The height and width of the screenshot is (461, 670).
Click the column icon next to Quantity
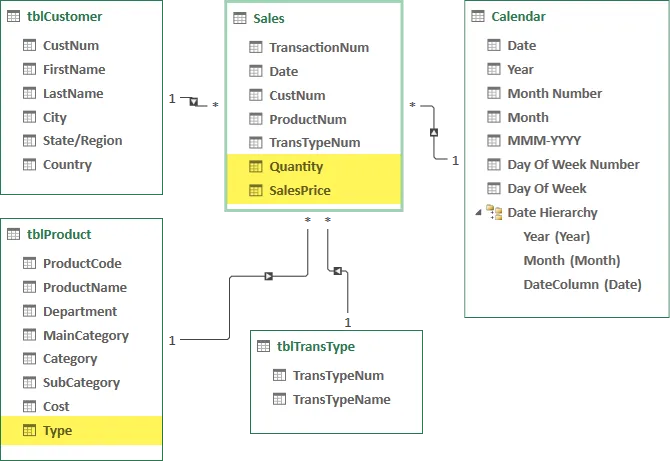pos(254,166)
